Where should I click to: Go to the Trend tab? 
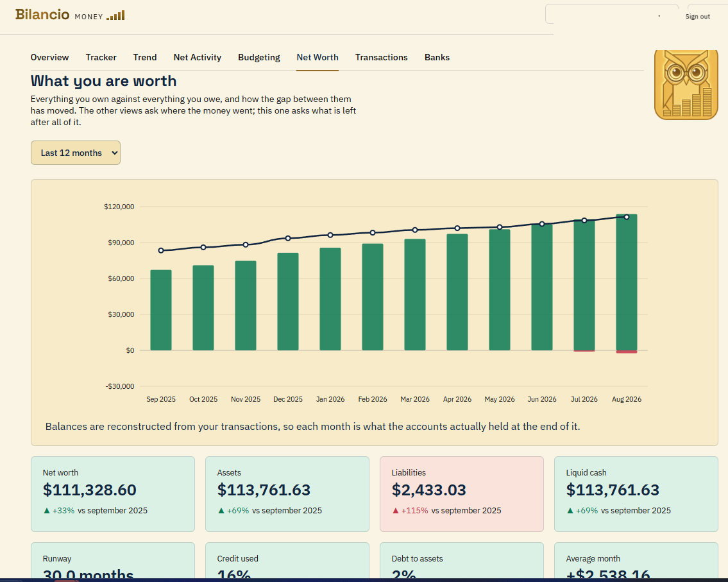145,57
